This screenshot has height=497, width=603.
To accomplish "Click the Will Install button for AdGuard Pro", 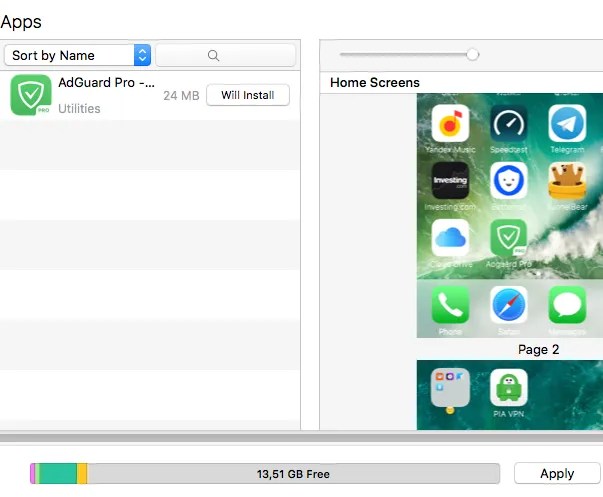I will pyautogui.click(x=248, y=95).
